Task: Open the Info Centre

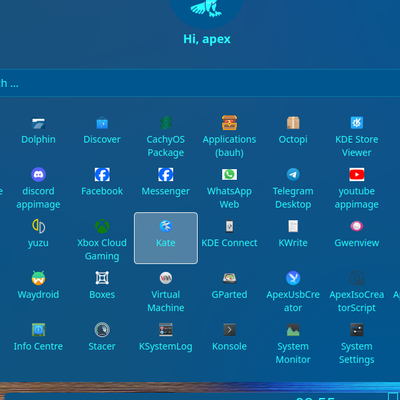Action: 38,330
